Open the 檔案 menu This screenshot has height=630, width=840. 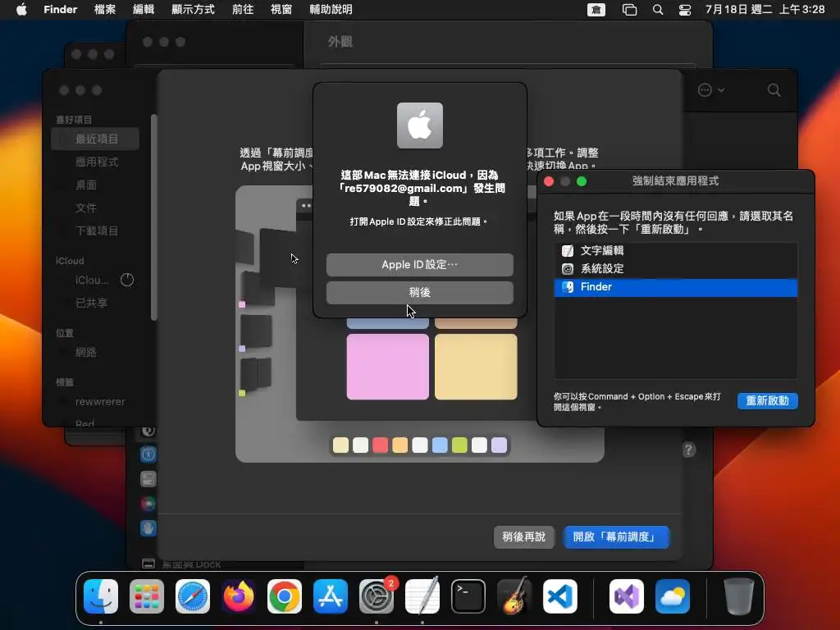pyautogui.click(x=104, y=9)
